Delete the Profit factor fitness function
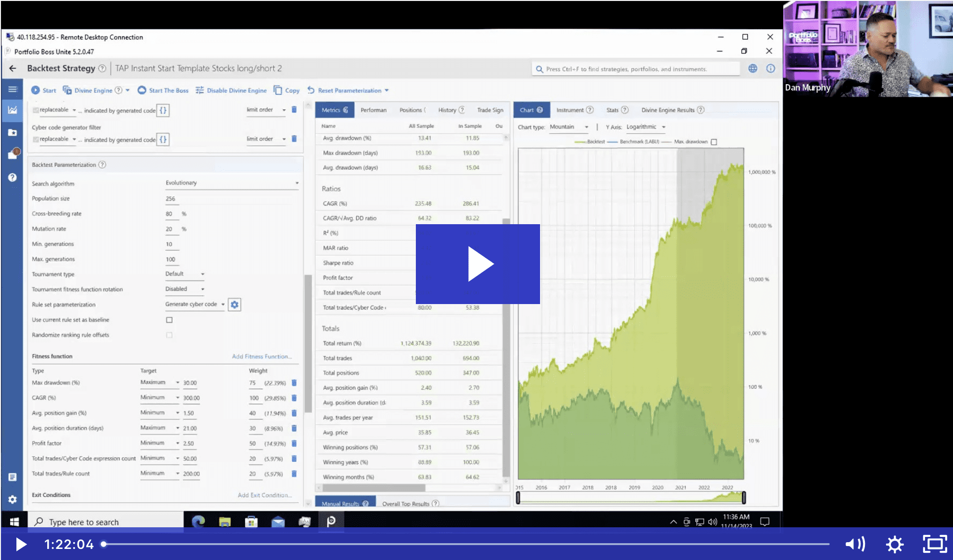 tap(294, 443)
